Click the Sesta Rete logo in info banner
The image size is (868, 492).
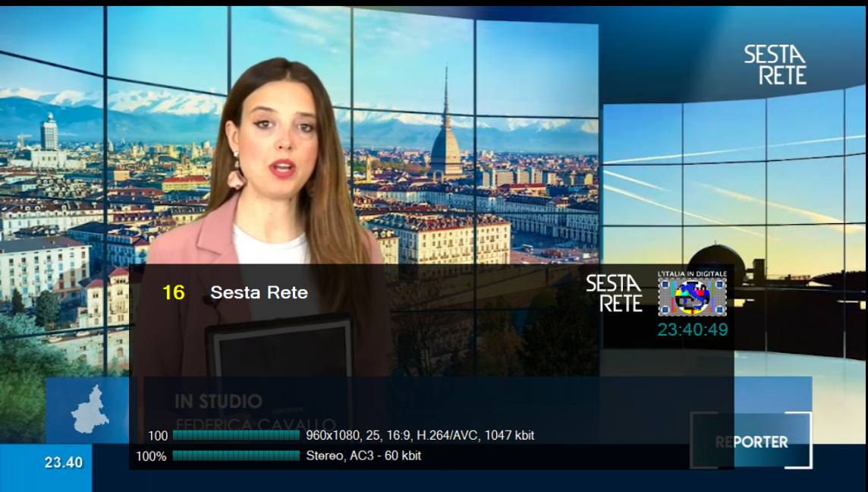[x=614, y=294]
